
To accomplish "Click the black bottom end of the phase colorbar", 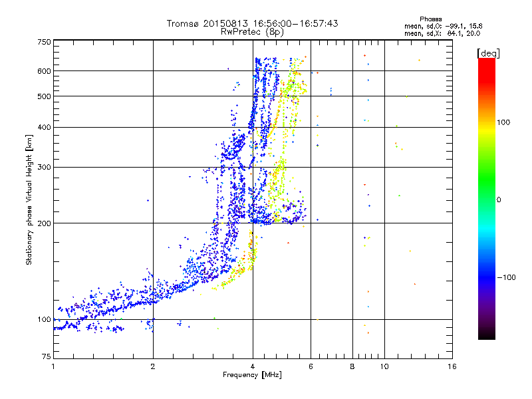I will 487,336.
